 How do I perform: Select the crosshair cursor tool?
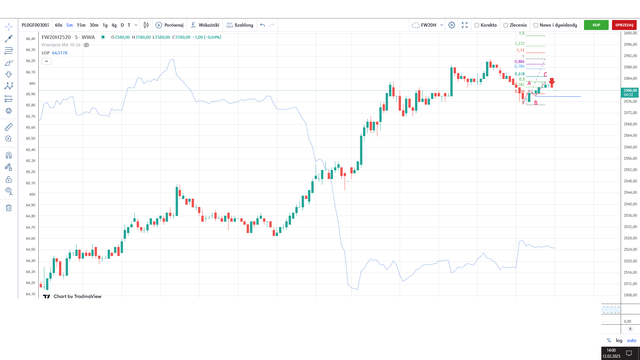[9, 27]
